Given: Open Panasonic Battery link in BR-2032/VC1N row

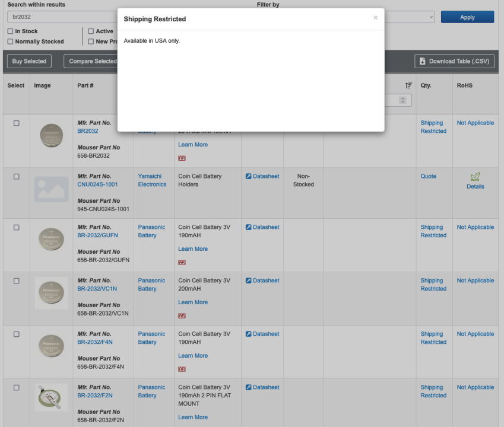Looking at the screenshot, I should pos(151,285).
